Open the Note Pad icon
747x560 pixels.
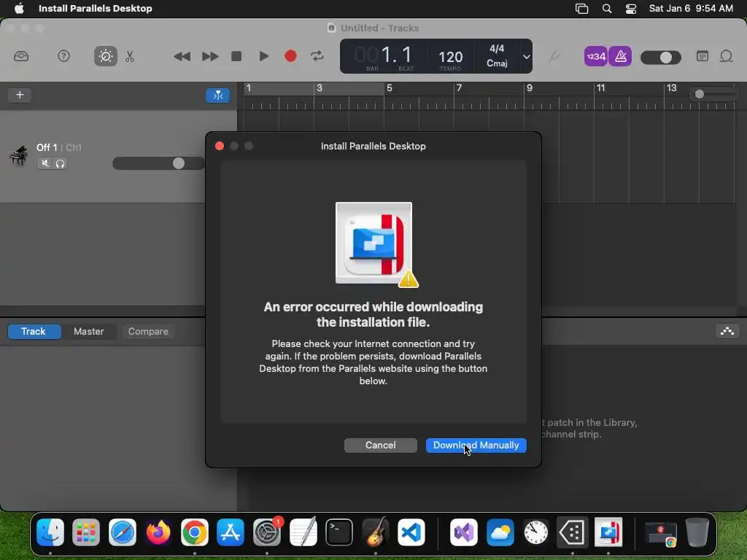pyautogui.click(x=703, y=56)
